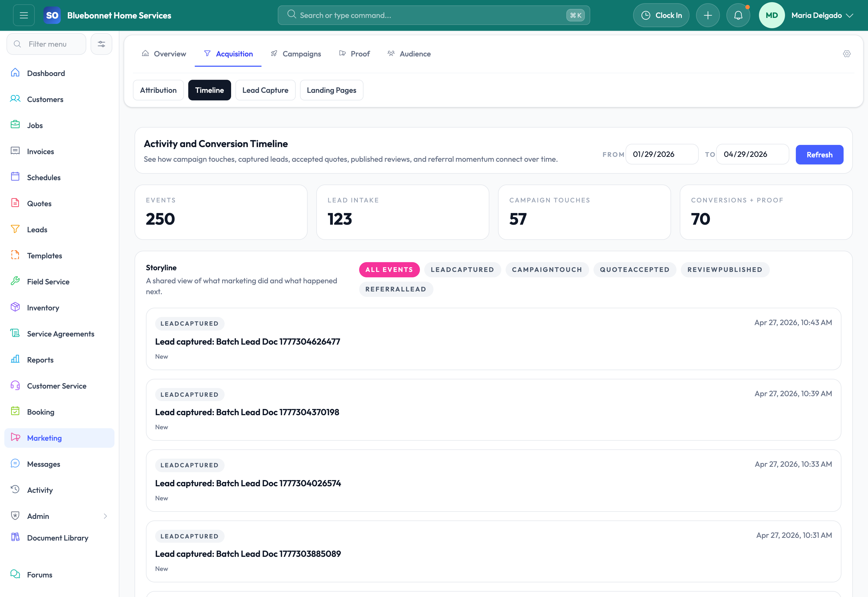Click the Messages chat bubble icon

click(x=15, y=463)
